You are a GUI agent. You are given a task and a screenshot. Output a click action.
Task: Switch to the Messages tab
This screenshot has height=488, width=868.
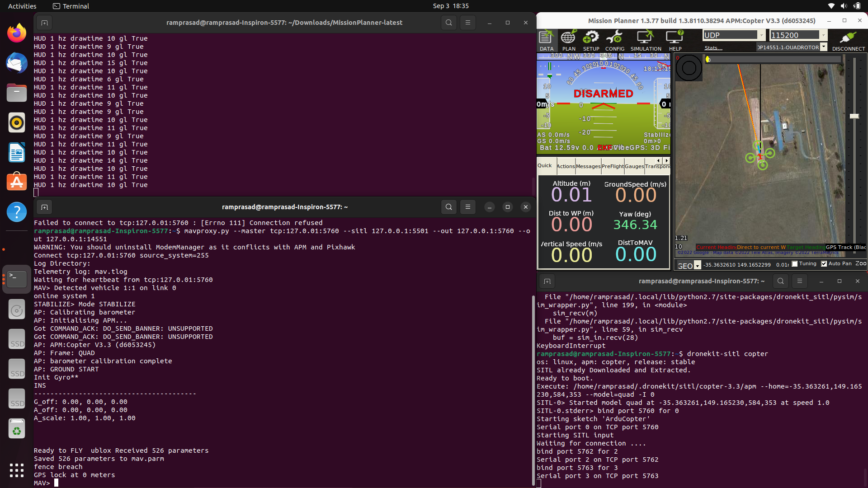click(x=588, y=166)
